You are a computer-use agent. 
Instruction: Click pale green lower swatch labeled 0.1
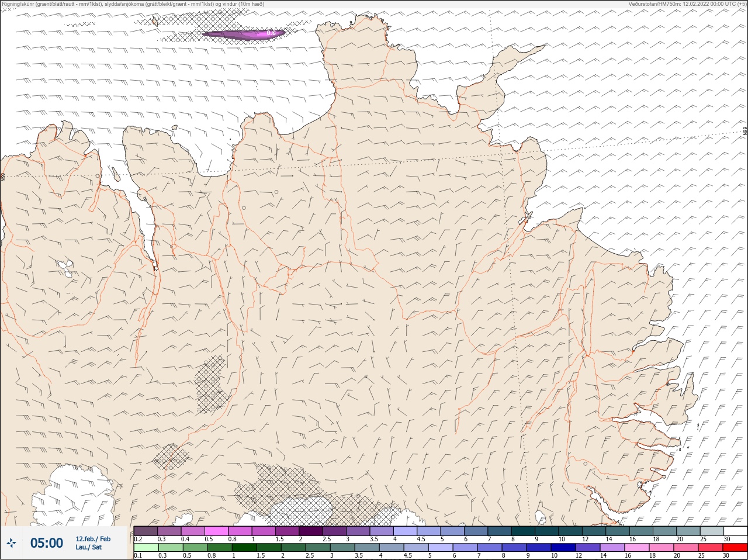(146, 548)
